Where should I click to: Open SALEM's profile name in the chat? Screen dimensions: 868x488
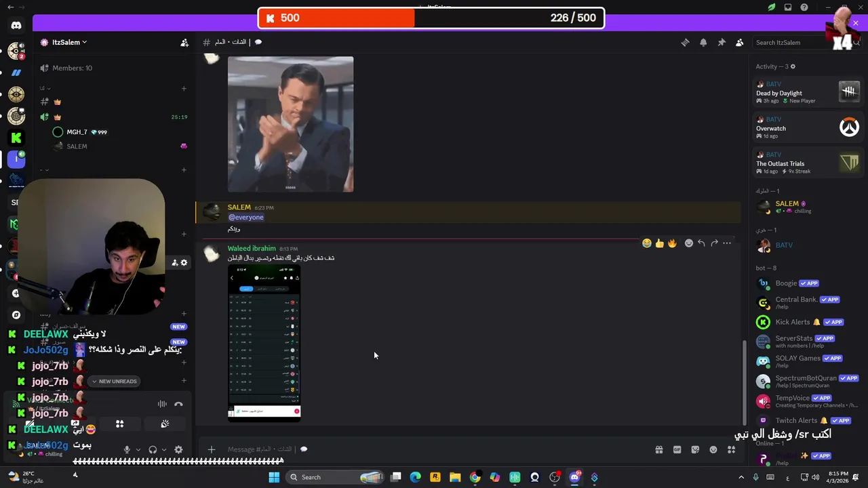tap(239, 207)
